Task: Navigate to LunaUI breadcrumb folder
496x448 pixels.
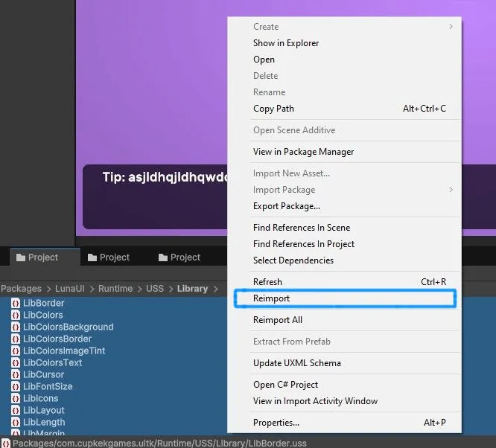Action: click(x=72, y=288)
